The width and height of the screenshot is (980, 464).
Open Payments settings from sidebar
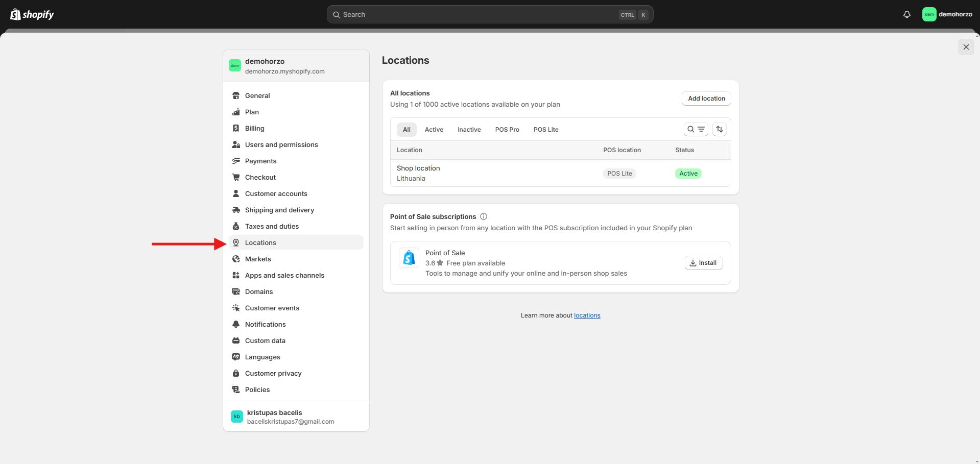[x=260, y=161]
